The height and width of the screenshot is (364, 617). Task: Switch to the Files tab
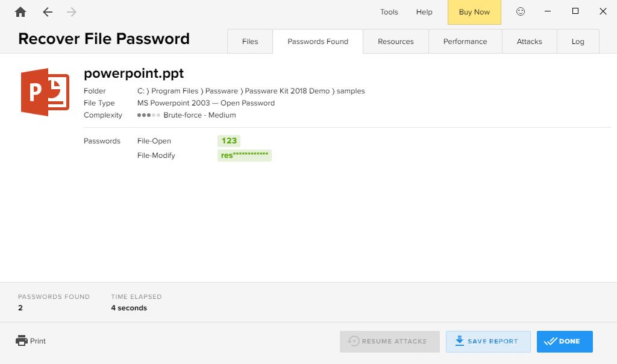250,42
